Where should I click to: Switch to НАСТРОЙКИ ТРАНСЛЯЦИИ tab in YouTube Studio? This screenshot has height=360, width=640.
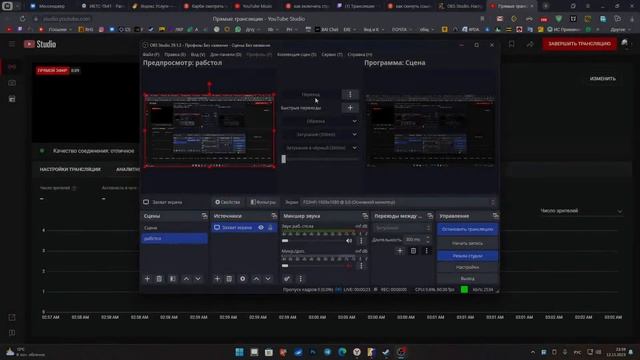[70, 169]
